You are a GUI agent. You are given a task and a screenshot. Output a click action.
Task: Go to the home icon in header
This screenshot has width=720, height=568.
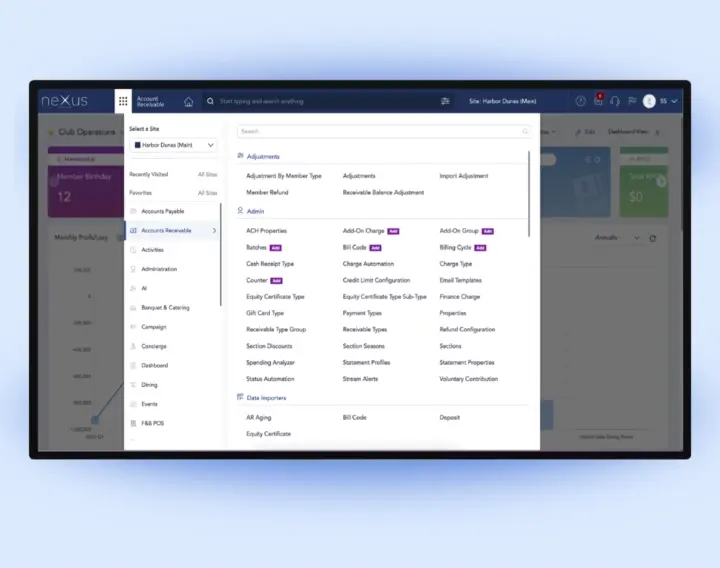[x=188, y=101]
